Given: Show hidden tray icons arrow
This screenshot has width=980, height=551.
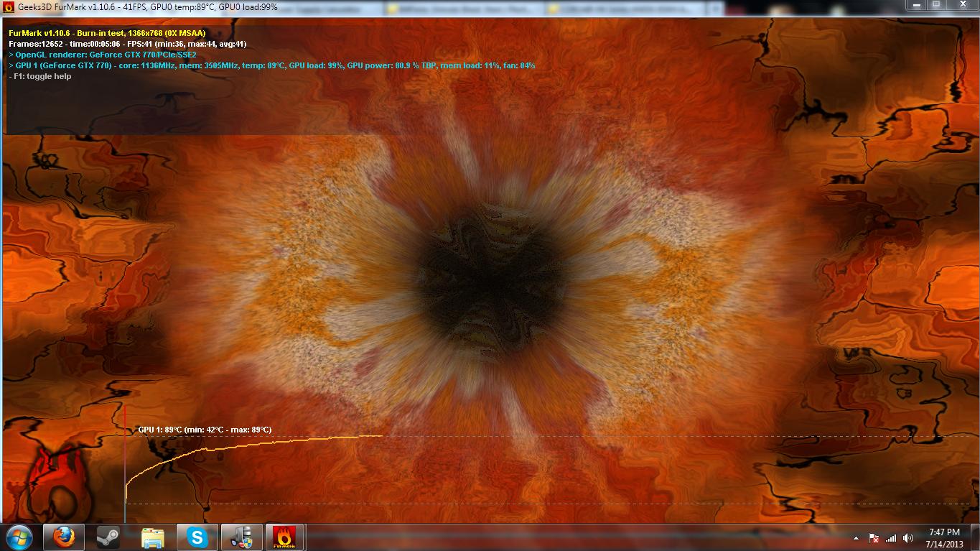Looking at the screenshot, I should tap(856, 537).
